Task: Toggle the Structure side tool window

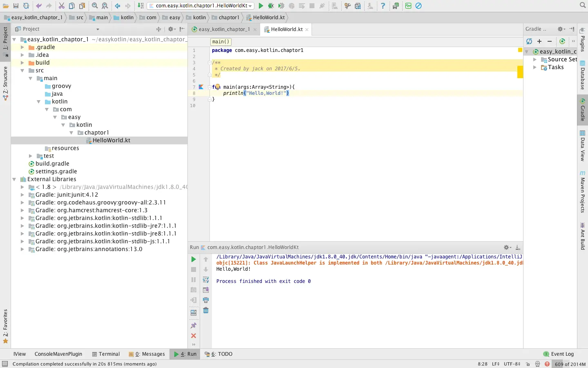Action: click(x=5, y=83)
